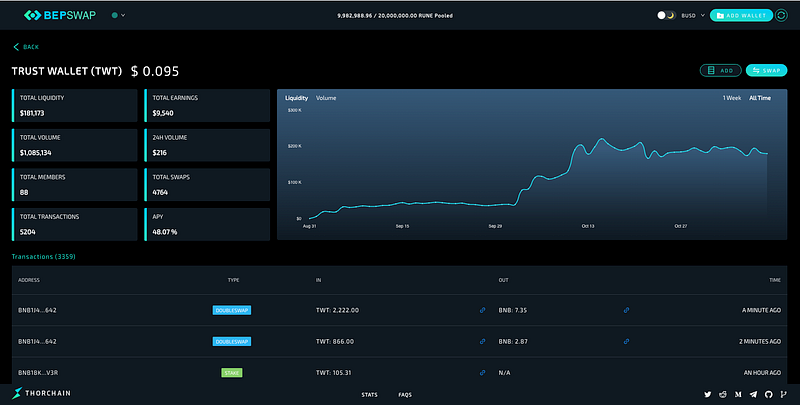Click the Total Transactions 5204 card
The height and width of the screenshot is (405, 800).
(x=74, y=224)
